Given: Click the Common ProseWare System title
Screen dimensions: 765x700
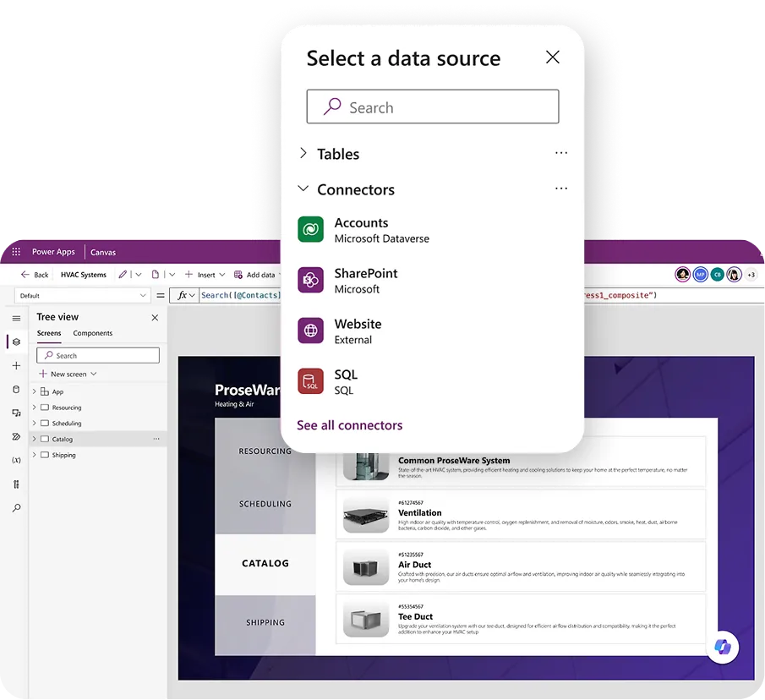Looking at the screenshot, I should point(454,461).
